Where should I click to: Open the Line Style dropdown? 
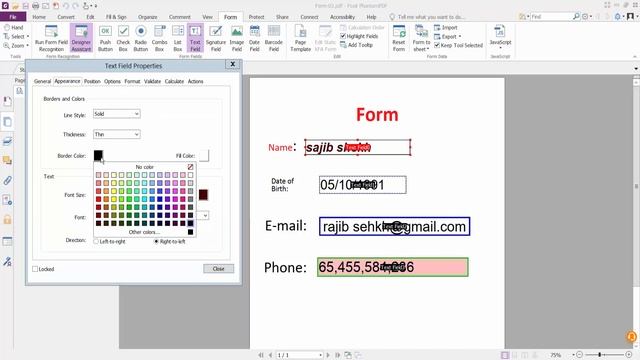point(117,114)
